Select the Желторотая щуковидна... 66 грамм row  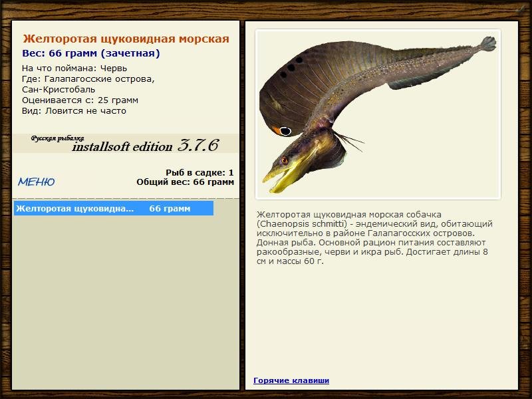pos(114,208)
